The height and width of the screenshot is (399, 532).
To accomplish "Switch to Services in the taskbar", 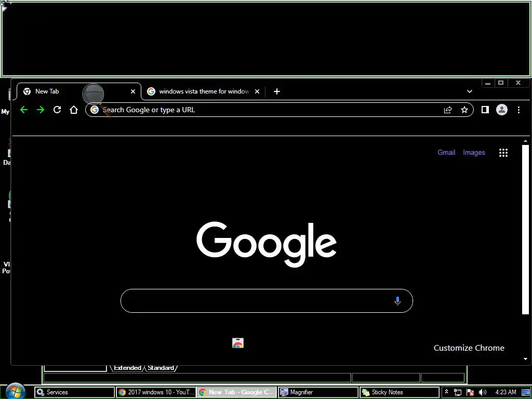I will 75,392.
